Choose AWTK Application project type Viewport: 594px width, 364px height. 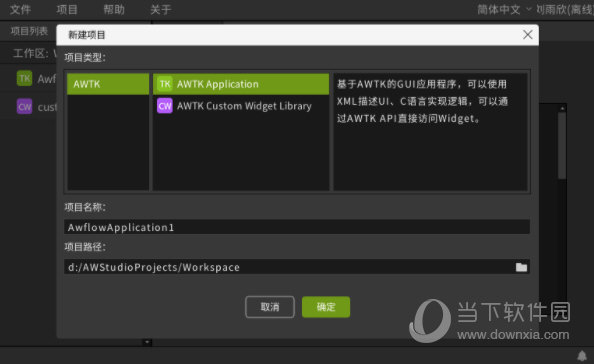click(241, 84)
